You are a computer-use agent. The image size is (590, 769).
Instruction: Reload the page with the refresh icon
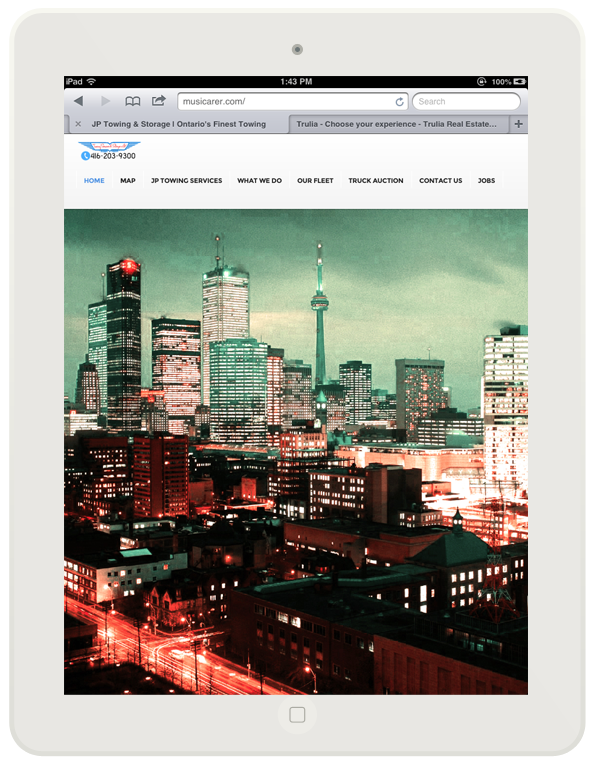click(x=399, y=102)
